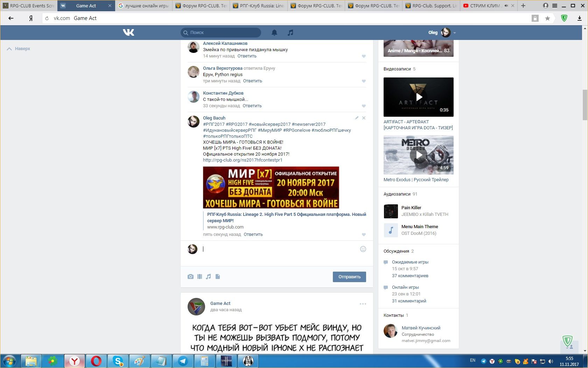Reply to Алексей Калашников's comment

click(x=247, y=56)
